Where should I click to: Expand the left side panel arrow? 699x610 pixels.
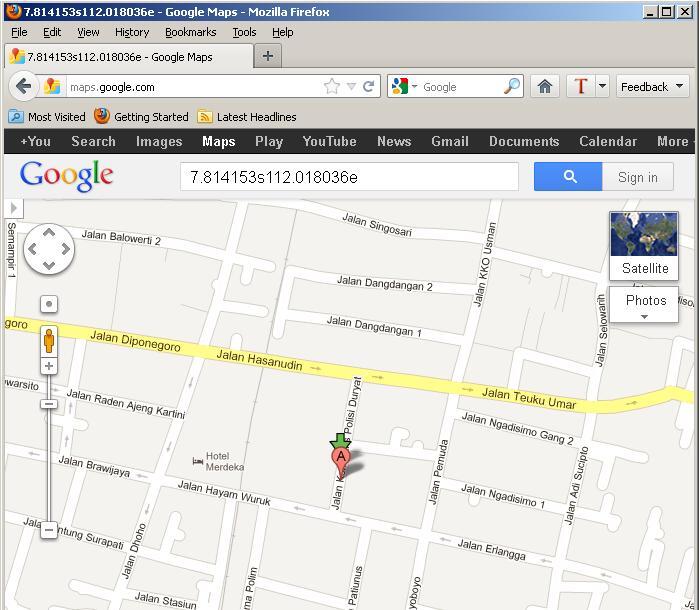(14, 208)
